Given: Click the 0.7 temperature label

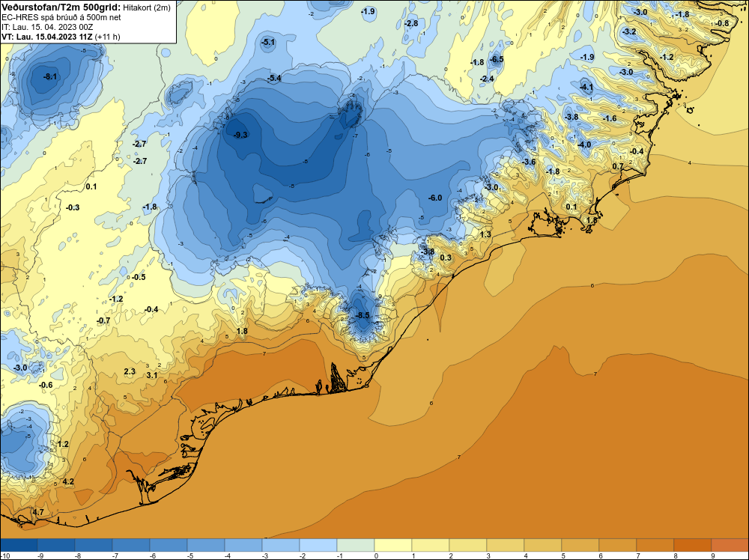Looking at the screenshot, I should point(618,167).
